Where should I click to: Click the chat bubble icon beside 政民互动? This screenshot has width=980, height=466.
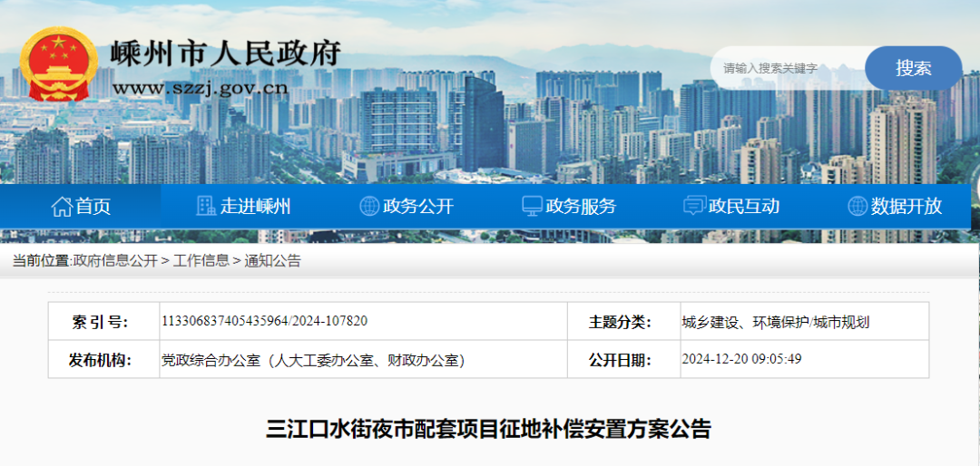coord(694,207)
